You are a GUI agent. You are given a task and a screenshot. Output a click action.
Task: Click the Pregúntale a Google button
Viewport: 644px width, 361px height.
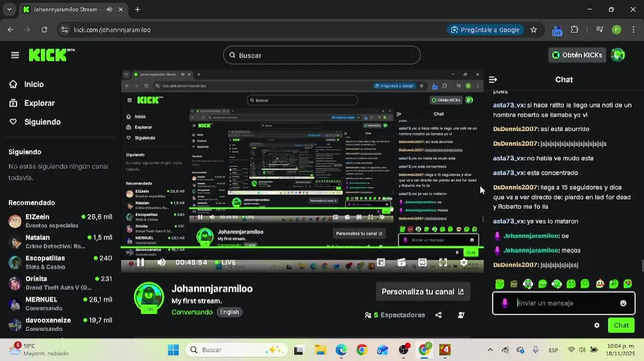[485, 30]
